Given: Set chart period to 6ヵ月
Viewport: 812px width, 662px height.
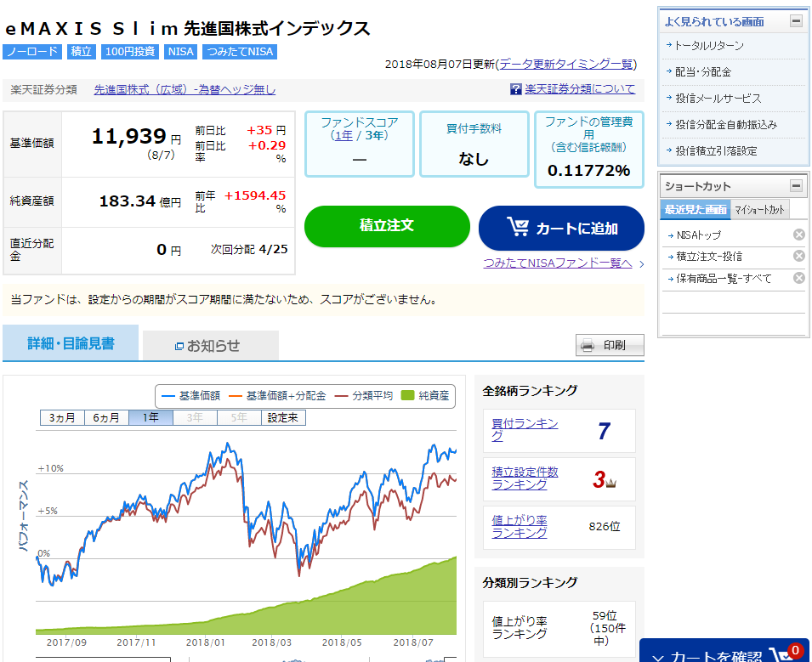Looking at the screenshot, I should click(x=106, y=418).
